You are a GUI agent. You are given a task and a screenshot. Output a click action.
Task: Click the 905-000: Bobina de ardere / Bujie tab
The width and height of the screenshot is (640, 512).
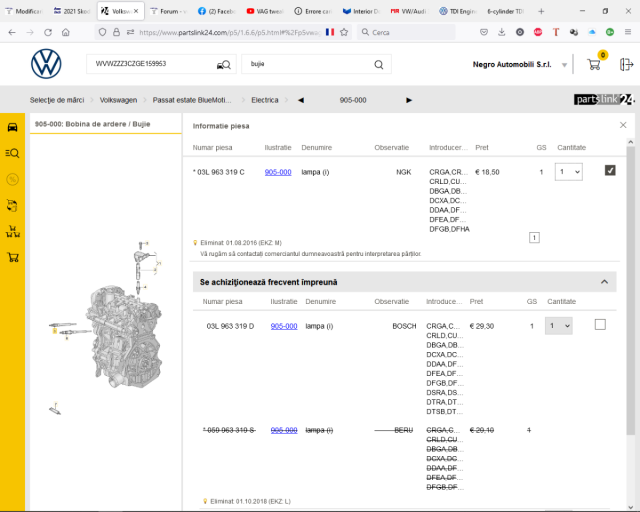[105, 124]
